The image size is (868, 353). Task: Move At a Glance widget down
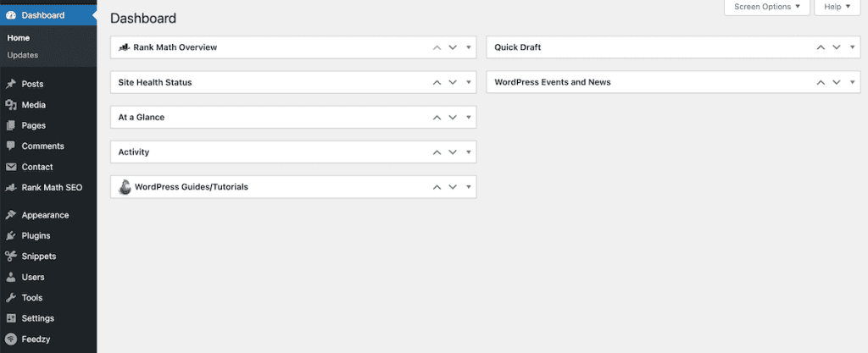(453, 117)
